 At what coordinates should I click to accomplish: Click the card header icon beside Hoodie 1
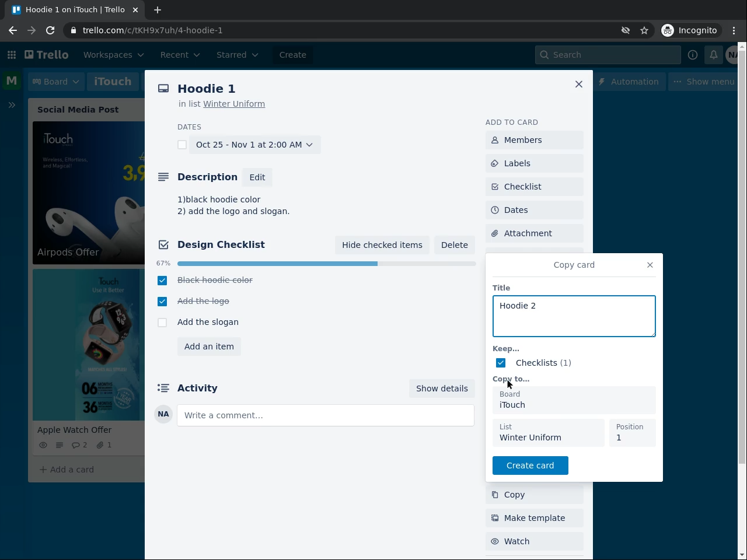163,89
